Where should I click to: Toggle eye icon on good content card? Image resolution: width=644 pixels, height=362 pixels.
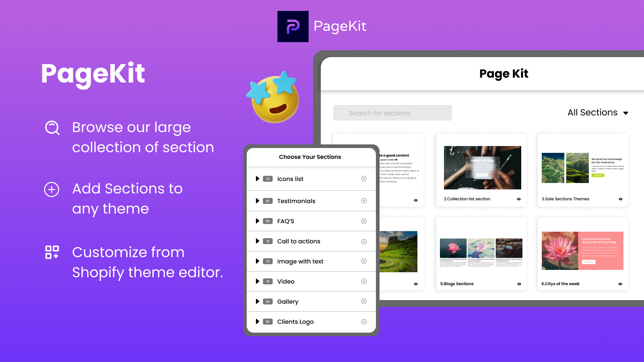[x=416, y=200]
